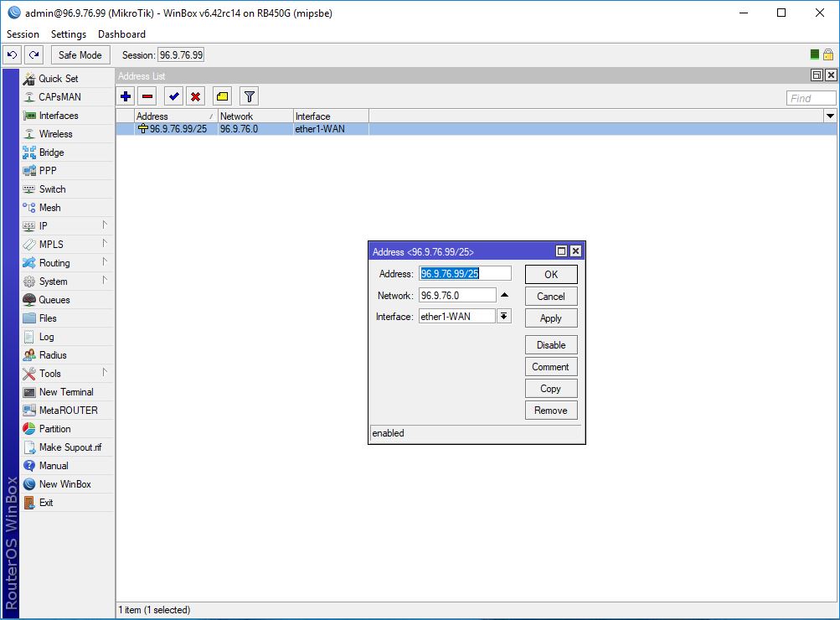Enable the address using the checkmark icon
The image size is (840, 620).
click(173, 96)
